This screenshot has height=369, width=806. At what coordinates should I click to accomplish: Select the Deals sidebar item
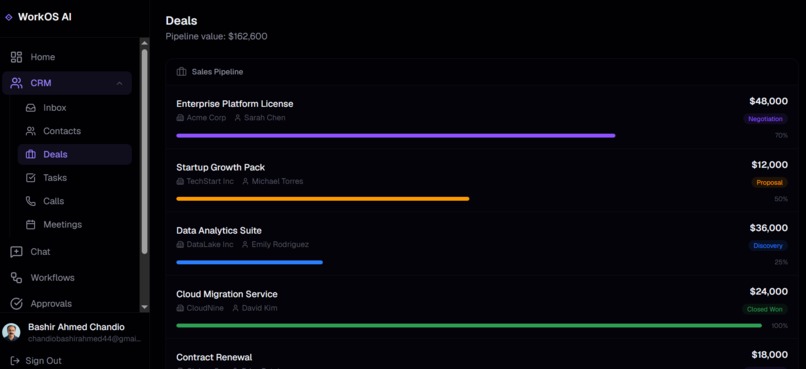point(75,154)
